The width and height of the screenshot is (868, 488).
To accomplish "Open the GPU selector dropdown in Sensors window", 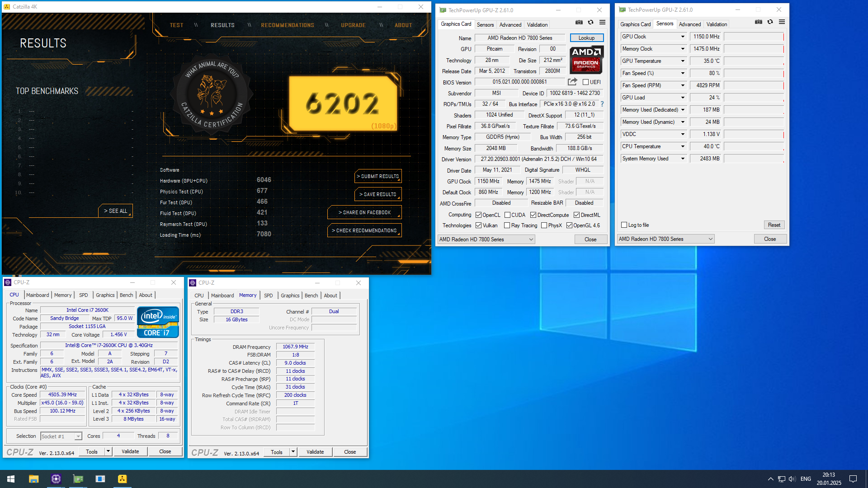I will click(x=665, y=239).
